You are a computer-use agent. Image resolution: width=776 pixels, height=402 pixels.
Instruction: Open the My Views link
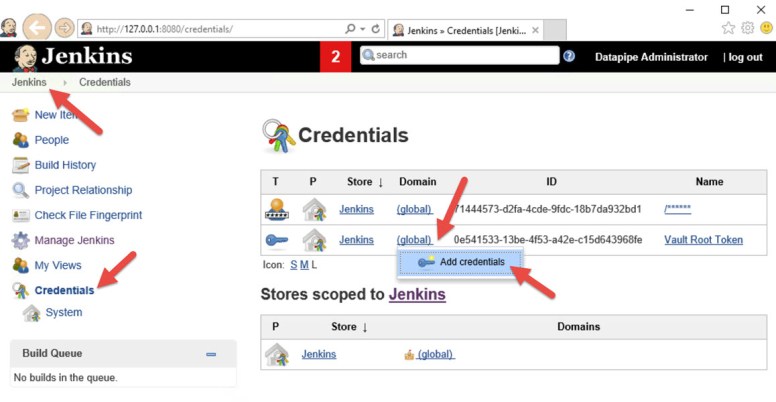point(58,265)
